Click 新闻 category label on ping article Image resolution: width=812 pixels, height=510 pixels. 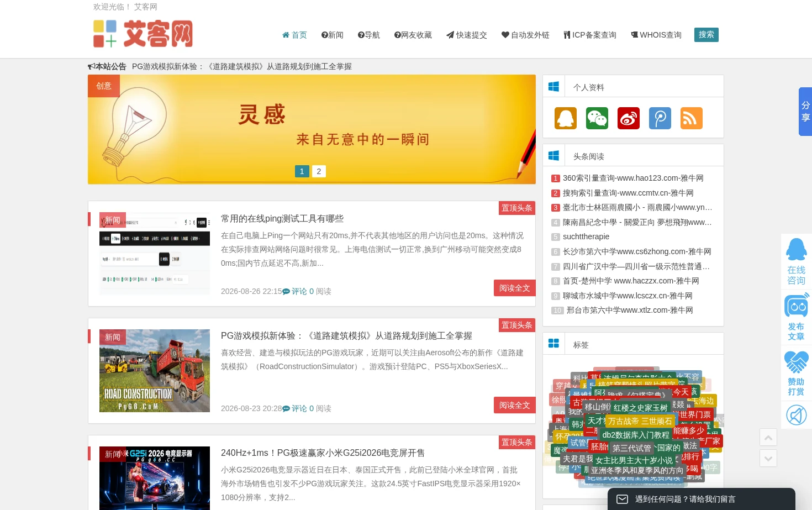point(113,220)
